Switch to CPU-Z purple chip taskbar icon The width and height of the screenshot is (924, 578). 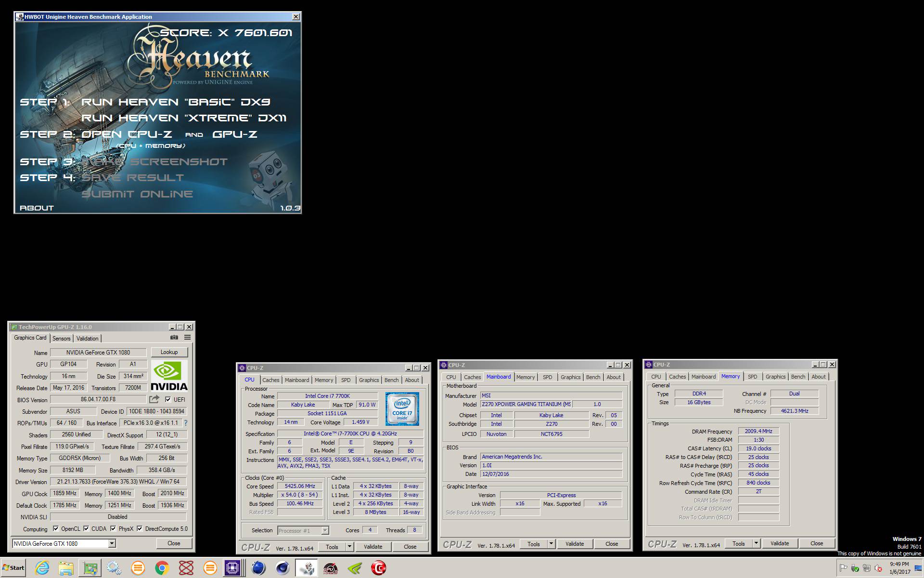pos(232,568)
